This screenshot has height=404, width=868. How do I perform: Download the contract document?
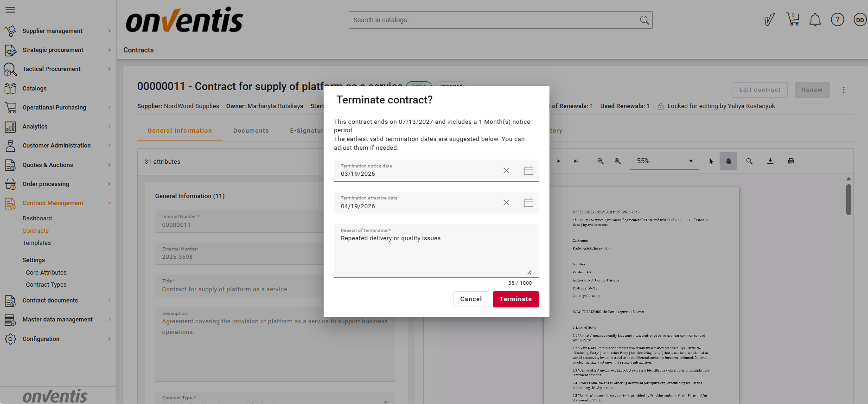tap(770, 161)
